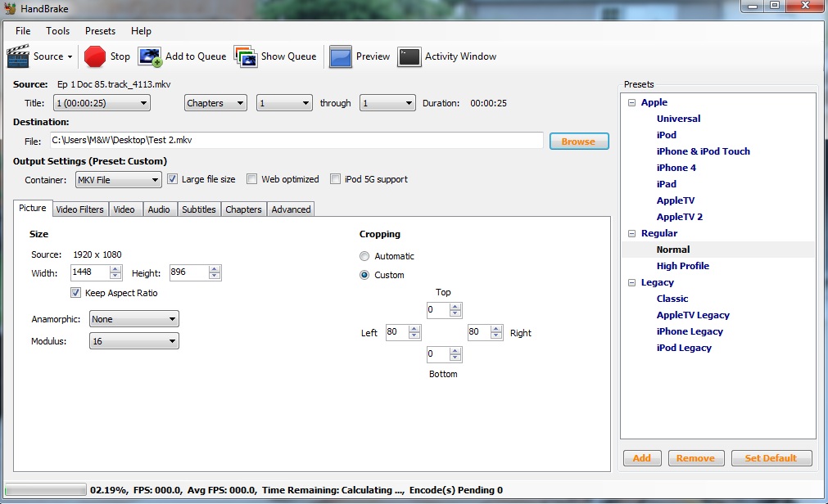Viewport: 828px width, 504px height.
Task: Click the Preview monitor icon
Action: [x=341, y=56]
